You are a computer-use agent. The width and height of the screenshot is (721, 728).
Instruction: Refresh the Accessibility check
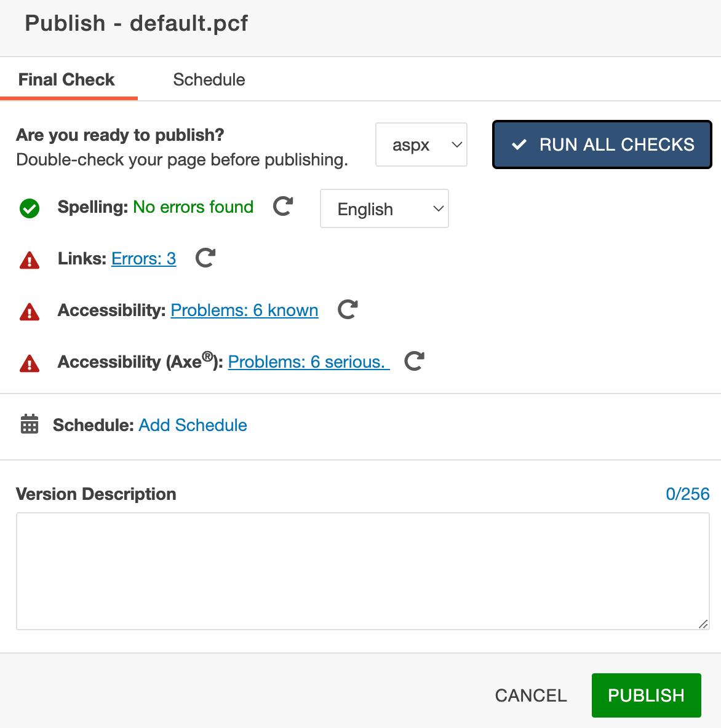coord(348,310)
